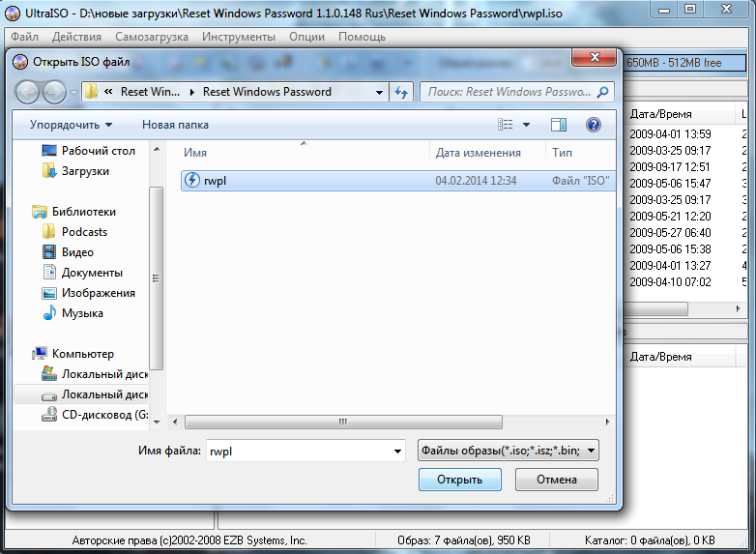Click the 2009-04-01 13:59 entry in UltraISO
Viewport: 756px width, 554px height.
(670, 134)
